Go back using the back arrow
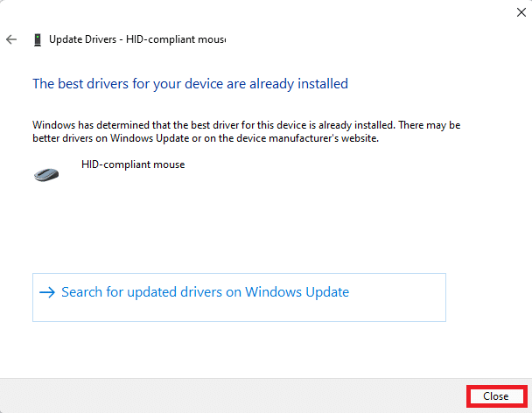Viewport: 532px width, 413px height. point(11,39)
